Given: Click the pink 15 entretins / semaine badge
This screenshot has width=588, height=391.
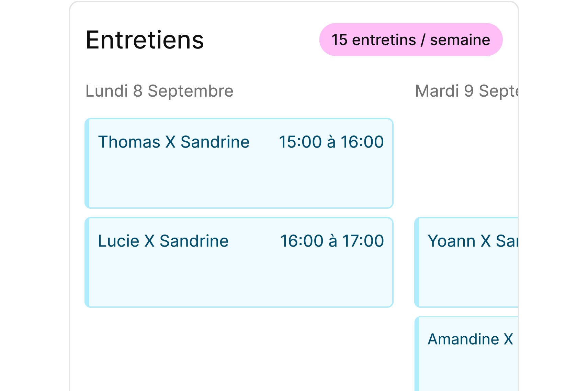Looking at the screenshot, I should point(411,40).
